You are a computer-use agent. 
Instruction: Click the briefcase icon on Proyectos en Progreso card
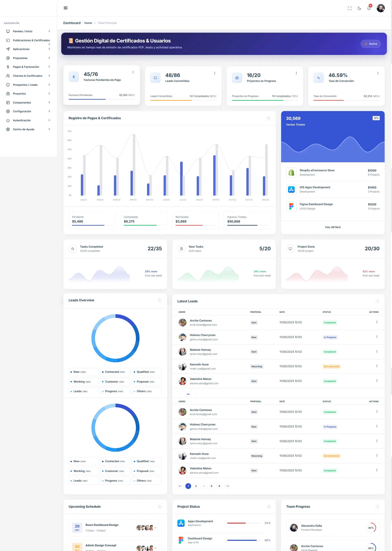[x=237, y=78]
